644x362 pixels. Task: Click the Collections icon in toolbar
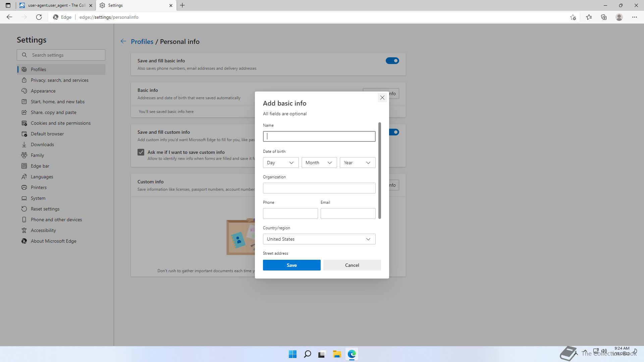coord(604,17)
